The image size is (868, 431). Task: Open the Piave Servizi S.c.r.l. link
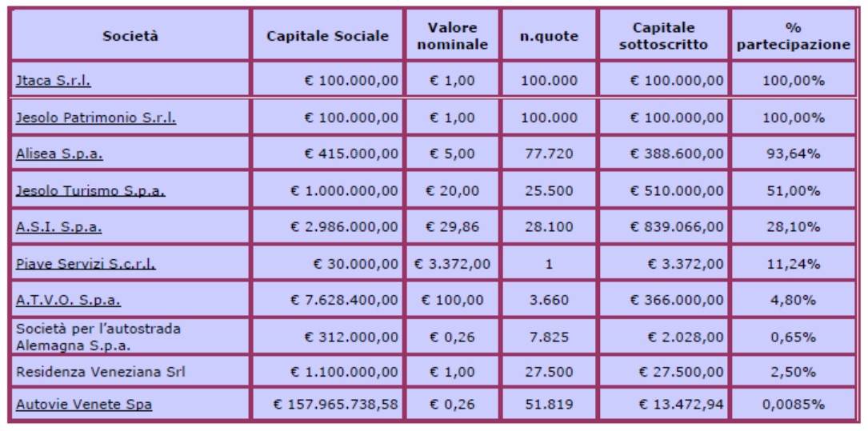tap(86, 264)
